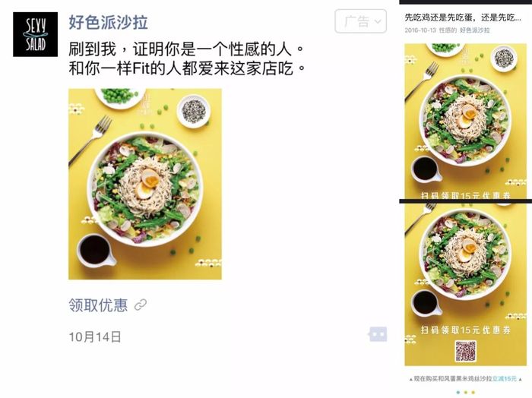Viewport: 532px width, 398px height.
Task: Click the 立减15元 highlighted text
Action: 505,379
